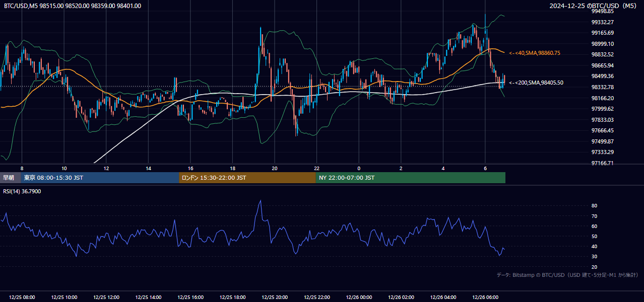644x302 pixels.
Task: Click the BTC/USD,M5 OHLC header text
Action: point(73,6)
